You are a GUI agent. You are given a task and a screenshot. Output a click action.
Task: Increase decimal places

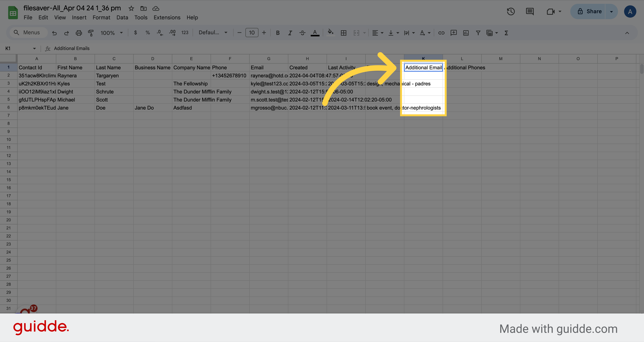(x=172, y=33)
